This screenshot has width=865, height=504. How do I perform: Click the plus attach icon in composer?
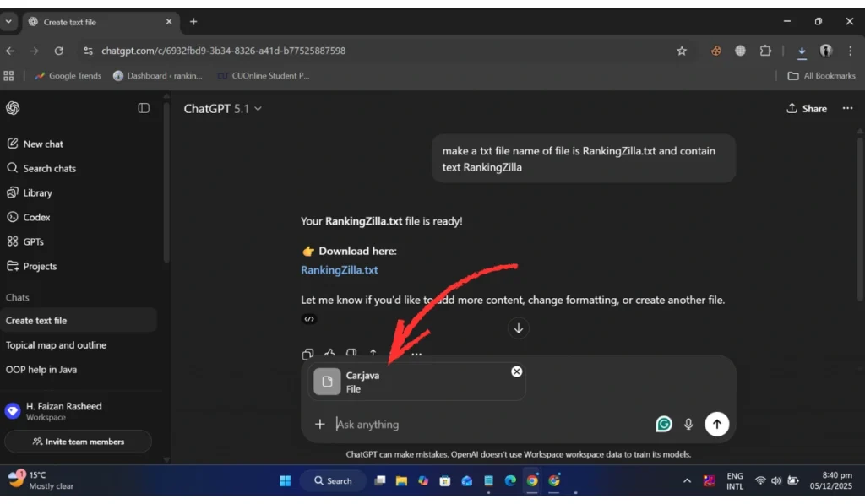coord(320,425)
